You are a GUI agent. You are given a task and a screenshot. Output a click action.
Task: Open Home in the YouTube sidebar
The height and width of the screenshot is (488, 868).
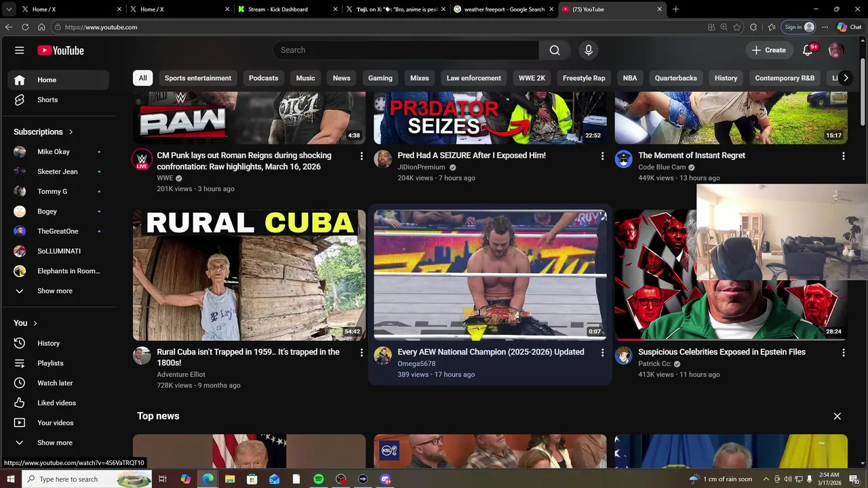click(58, 80)
